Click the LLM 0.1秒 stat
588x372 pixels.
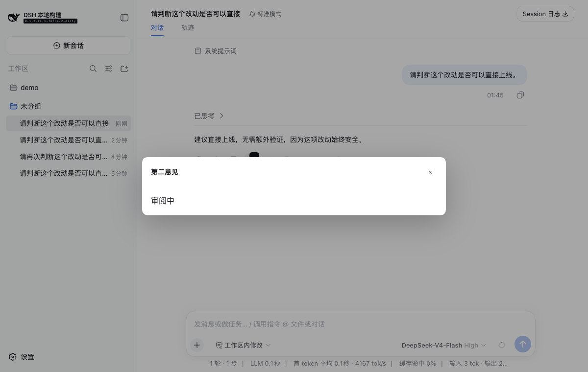265,364
